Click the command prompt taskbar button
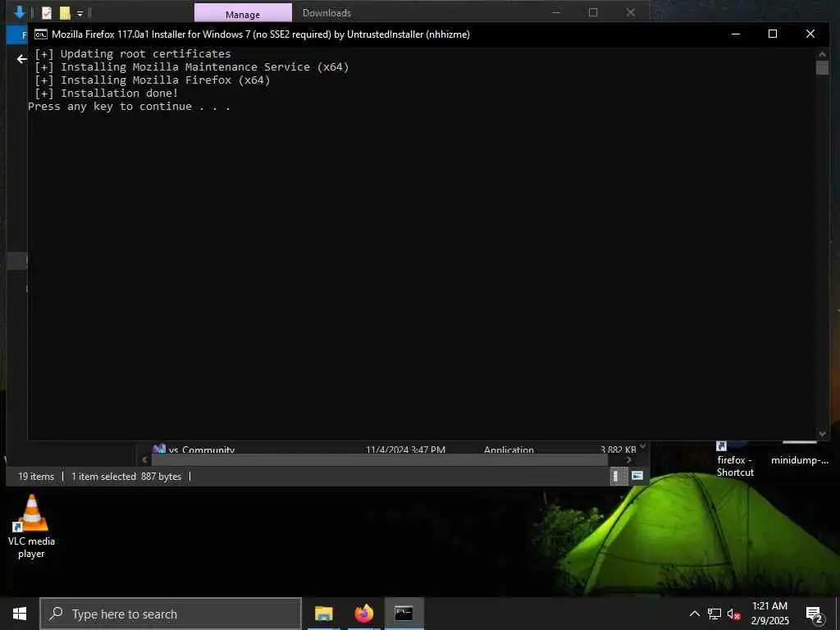 [404, 614]
